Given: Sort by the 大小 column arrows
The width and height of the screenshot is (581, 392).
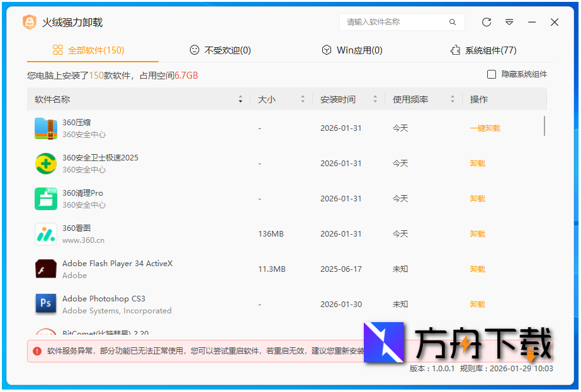Looking at the screenshot, I should (x=302, y=99).
